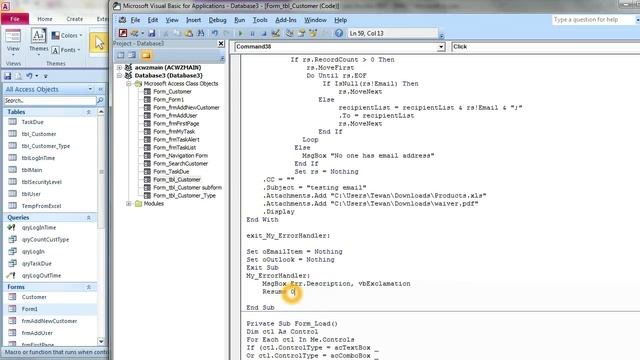Click the Copy icon in VBA toolbar

[177, 33]
